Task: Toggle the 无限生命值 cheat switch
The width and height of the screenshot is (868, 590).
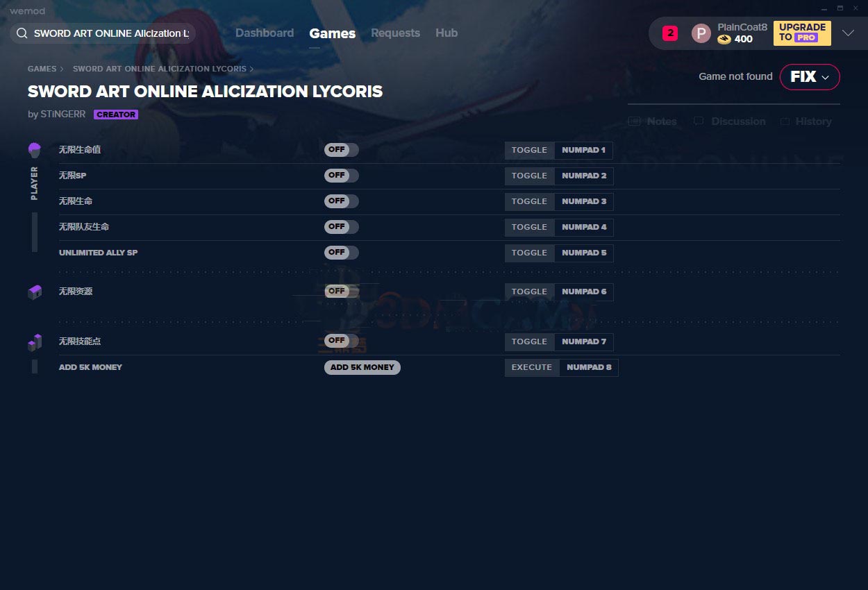Action: 342,150
